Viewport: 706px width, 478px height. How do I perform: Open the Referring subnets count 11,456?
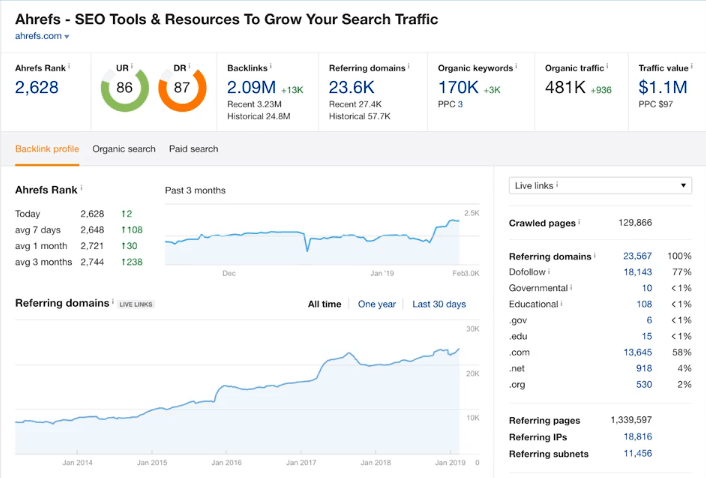coord(638,453)
